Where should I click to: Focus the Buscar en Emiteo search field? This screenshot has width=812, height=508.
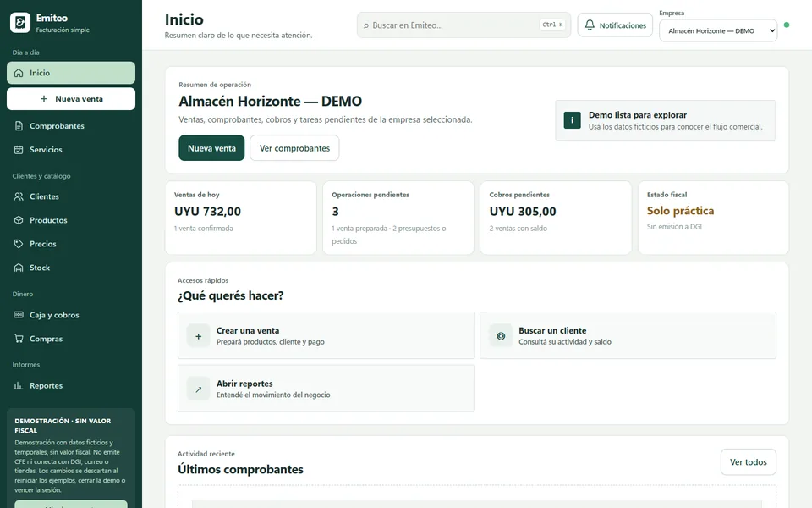pyautogui.click(x=464, y=25)
